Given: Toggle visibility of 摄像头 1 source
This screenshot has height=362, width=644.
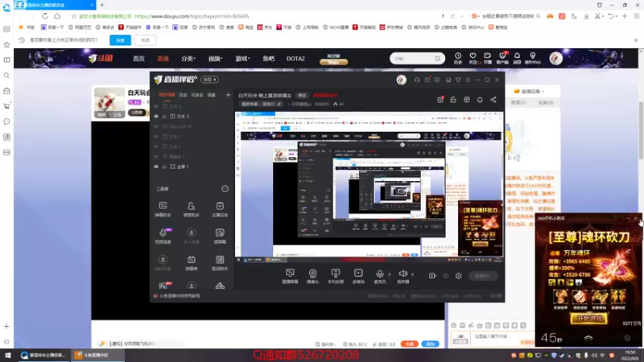Looking at the screenshot, I should tap(156, 157).
